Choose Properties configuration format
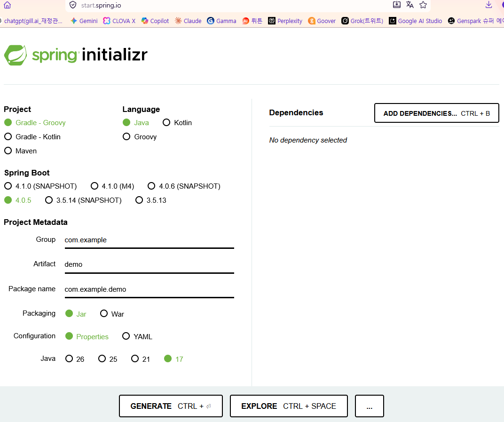Screen dimensions: 504x422 (x=87, y=336)
